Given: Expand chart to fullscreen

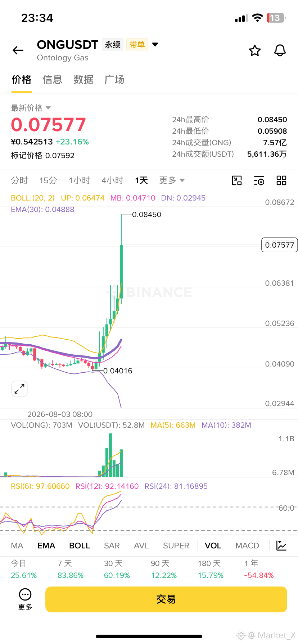Looking at the screenshot, I should pos(19,389).
